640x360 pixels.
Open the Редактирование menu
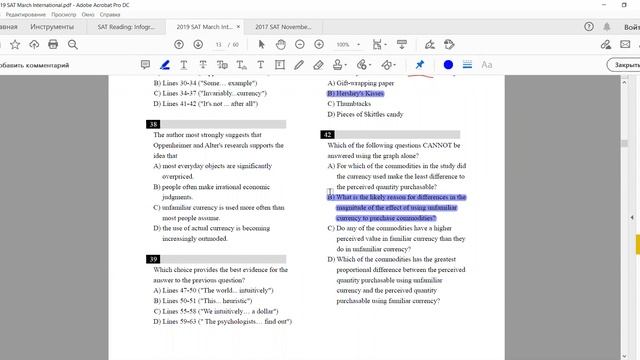[25, 15]
